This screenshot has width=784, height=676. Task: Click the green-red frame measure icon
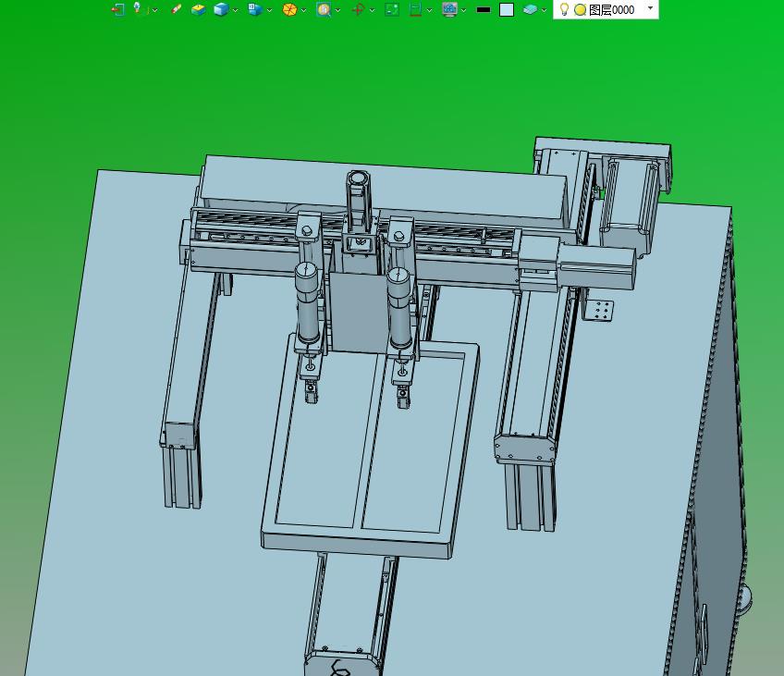[x=415, y=9]
